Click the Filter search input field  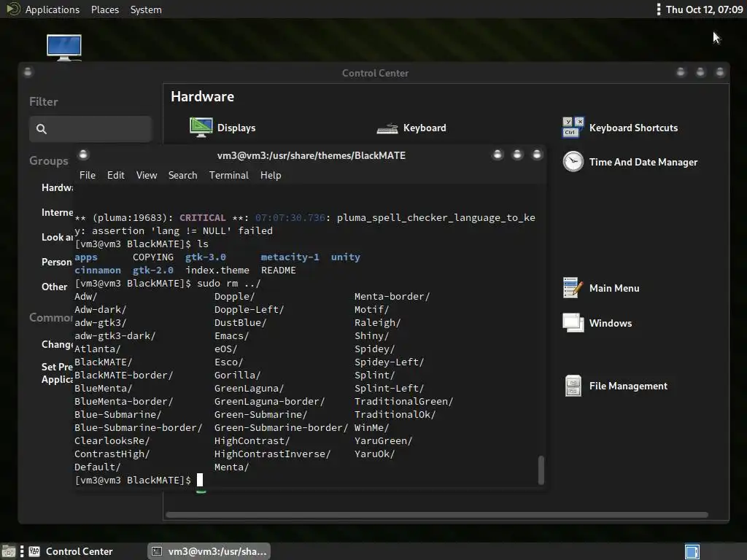pos(90,129)
